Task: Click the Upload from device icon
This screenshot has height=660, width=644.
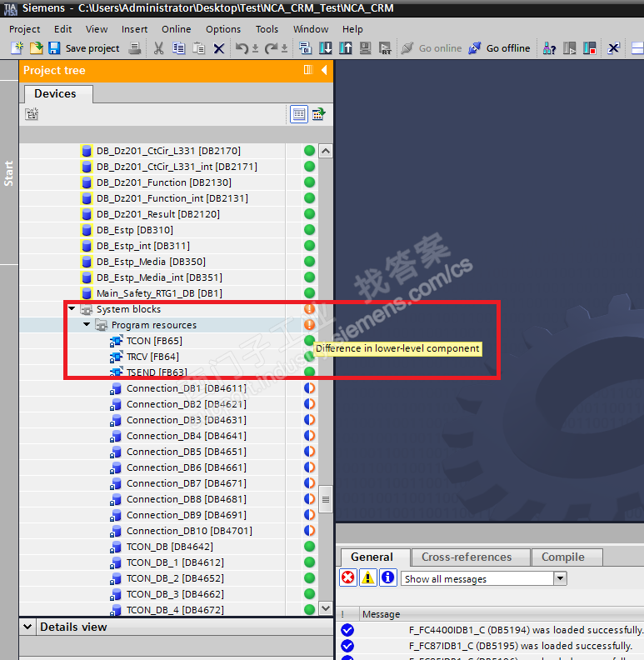Action: click(x=346, y=48)
